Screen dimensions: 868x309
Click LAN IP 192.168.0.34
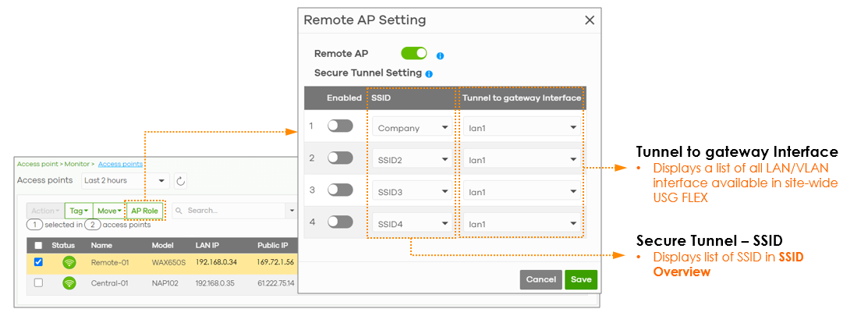click(216, 263)
